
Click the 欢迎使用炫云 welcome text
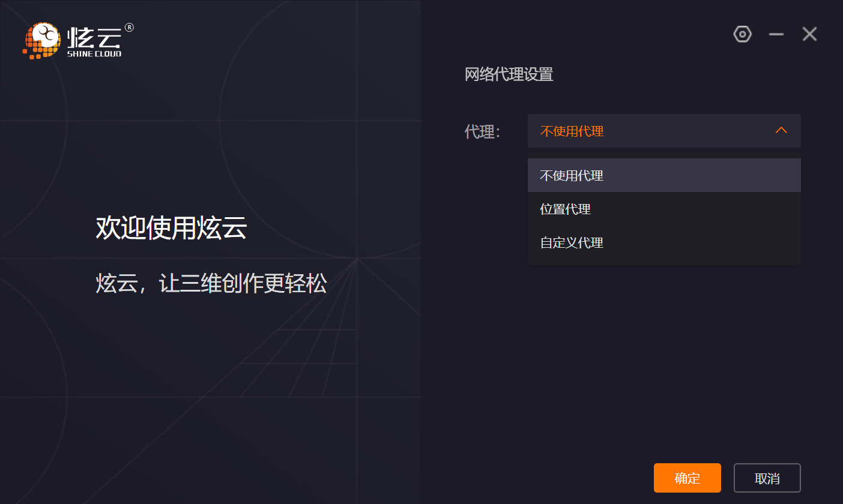[x=171, y=229]
